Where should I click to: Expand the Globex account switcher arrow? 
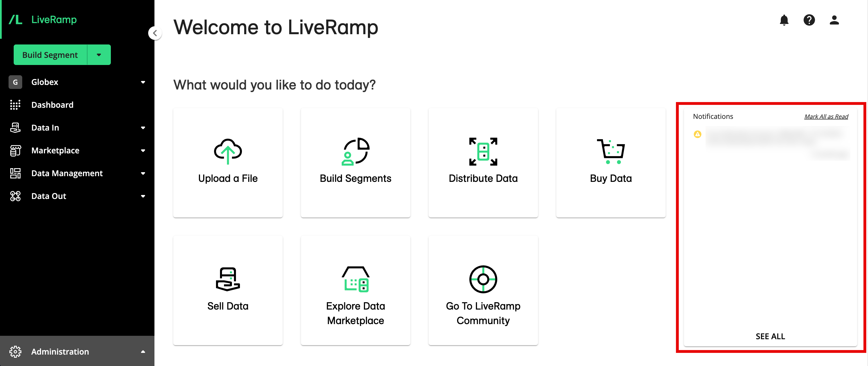(143, 82)
